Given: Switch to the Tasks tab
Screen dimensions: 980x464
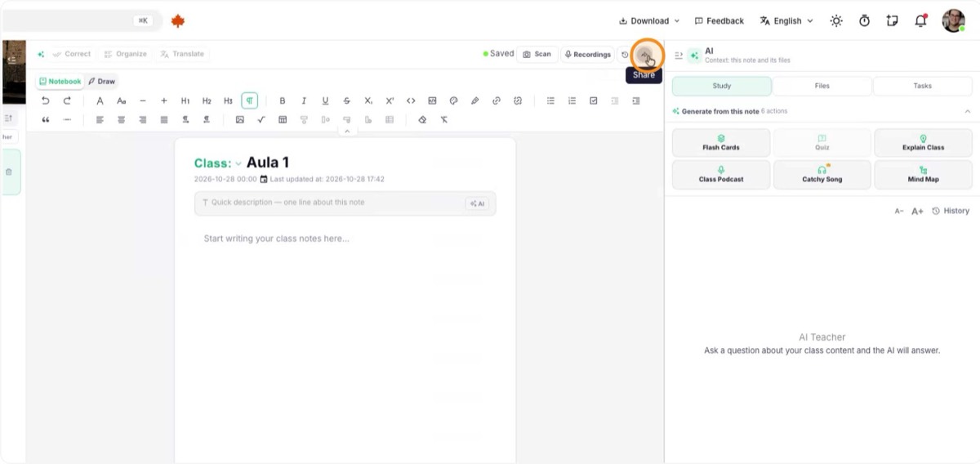Looking at the screenshot, I should pyautogui.click(x=923, y=86).
